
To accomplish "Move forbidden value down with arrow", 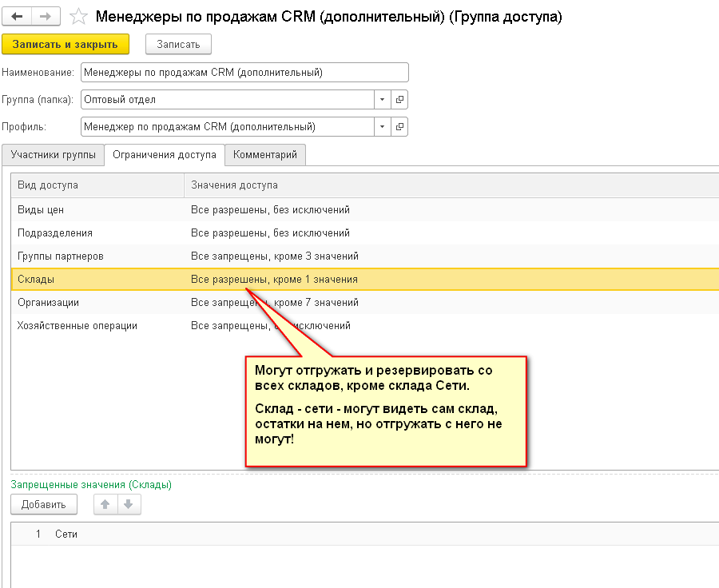I will pos(128,504).
